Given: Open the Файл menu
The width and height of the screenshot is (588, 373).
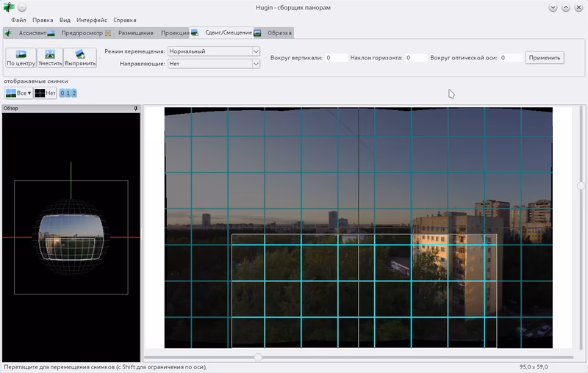Looking at the screenshot, I should 18,21.
